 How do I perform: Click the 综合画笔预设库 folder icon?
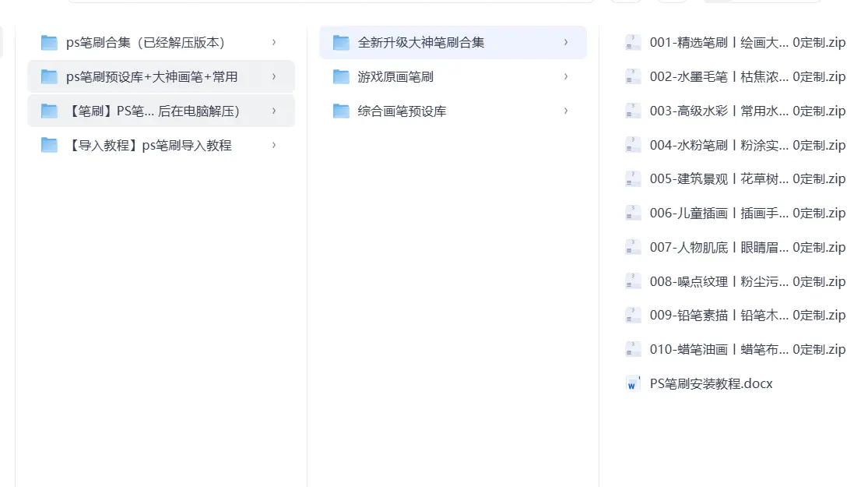click(340, 111)
